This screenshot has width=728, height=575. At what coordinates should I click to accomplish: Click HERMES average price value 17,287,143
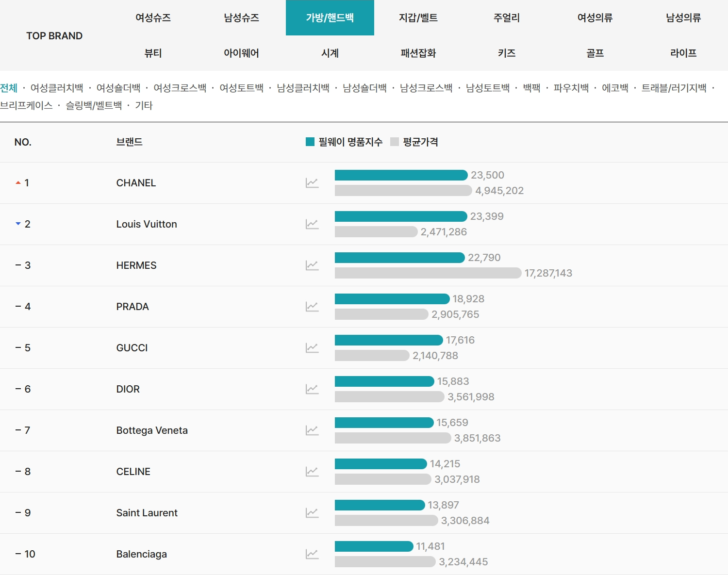548,273
